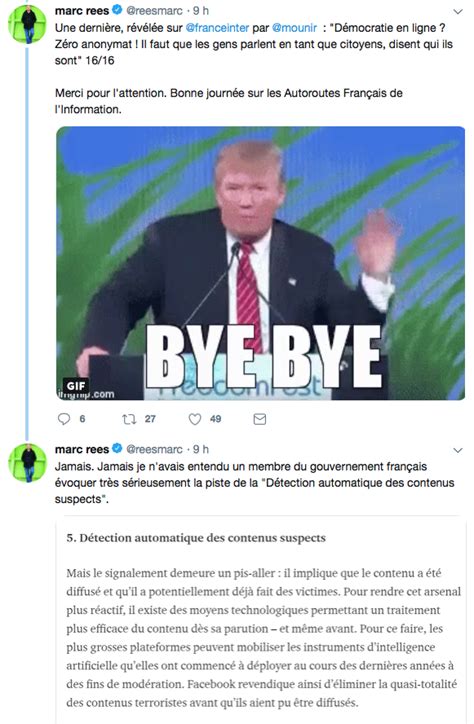Click the 6 replies count
Image resolution: width=474 pixels, height=724 pixels.
tap(82, 419)
